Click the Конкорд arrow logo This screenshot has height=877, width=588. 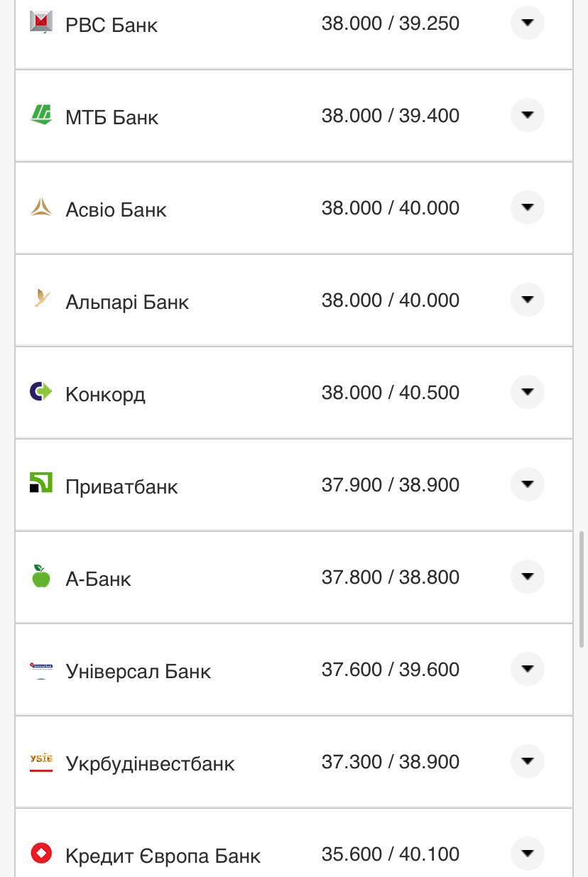(x=41, y=391)
